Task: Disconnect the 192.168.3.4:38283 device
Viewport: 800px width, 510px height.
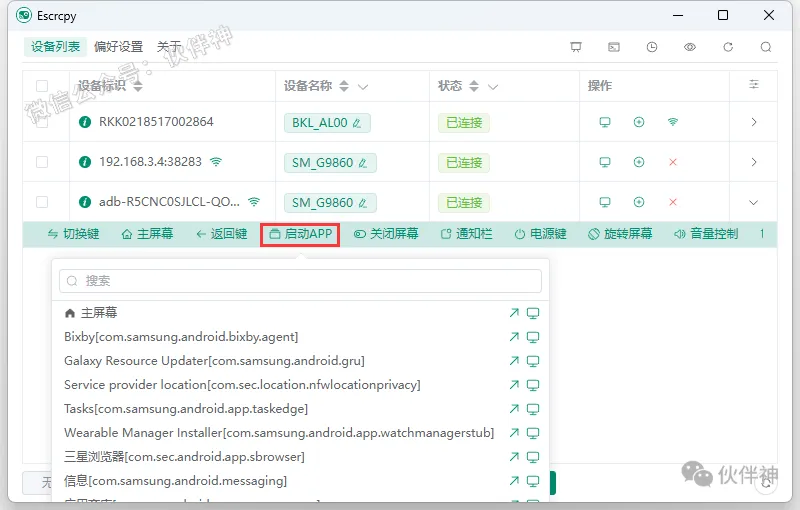Action: coord(673,162)
